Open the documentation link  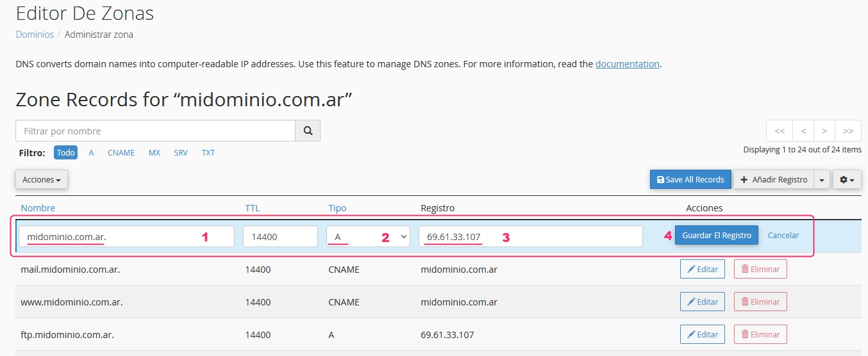pos(627,64)
